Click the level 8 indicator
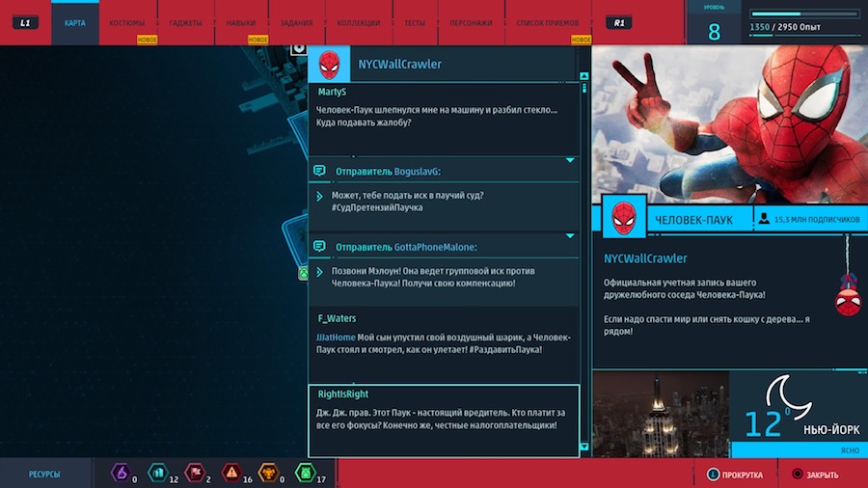This screenshot has height=488, width=868. pyautogui.click(x=714, y=32)
